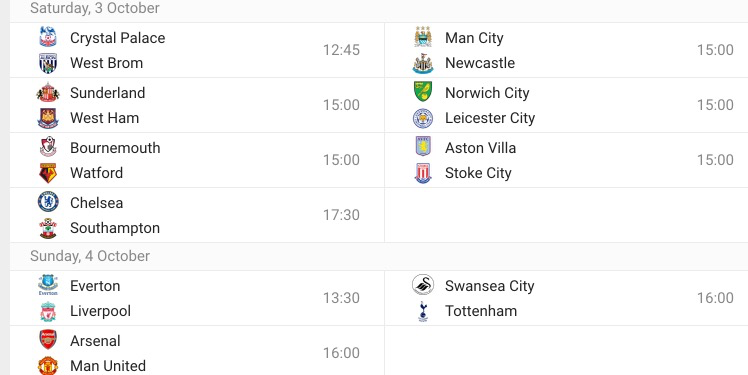
Task: Click the Man City club crest
Action: [x=423, y=37]
